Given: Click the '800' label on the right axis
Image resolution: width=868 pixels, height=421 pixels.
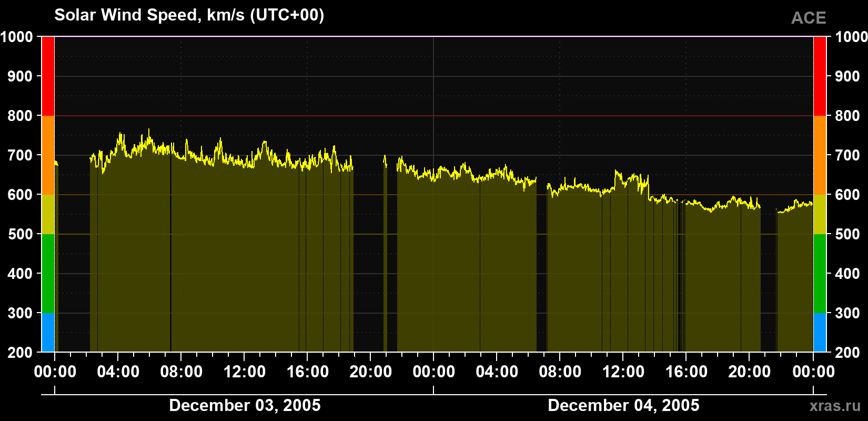Looking at the screenshot, I should [847, 116].
